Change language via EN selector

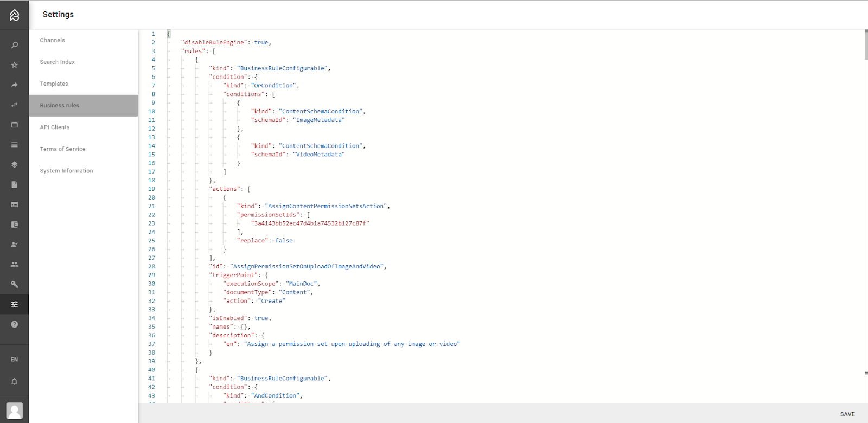tap(14, 360)
